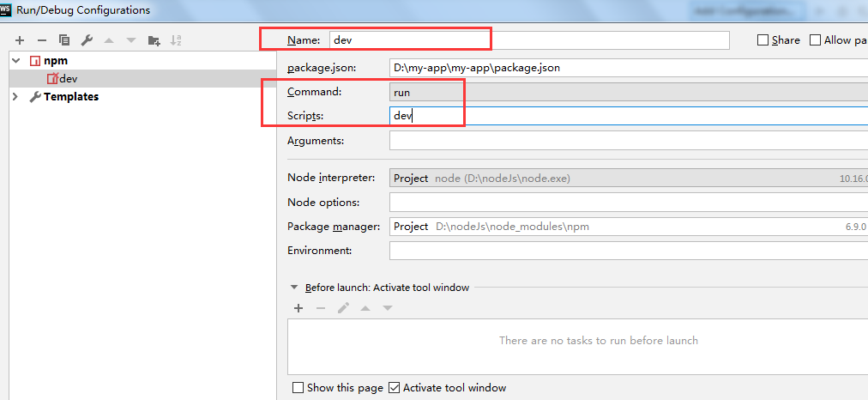This screenshot has height=400, width=868.
Task: Add a before-launch task with plus
Action: pyautogui.click(x=298, y=308)
